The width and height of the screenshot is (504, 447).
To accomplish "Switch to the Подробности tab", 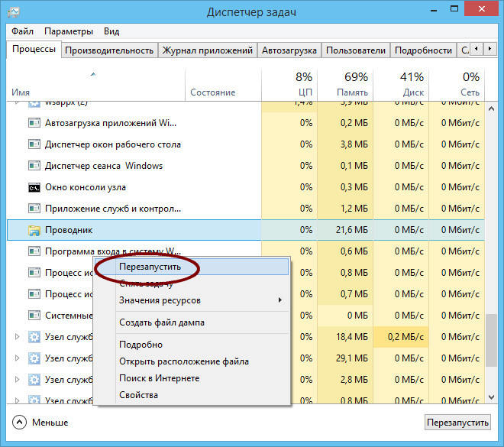I will click(423, 50).
